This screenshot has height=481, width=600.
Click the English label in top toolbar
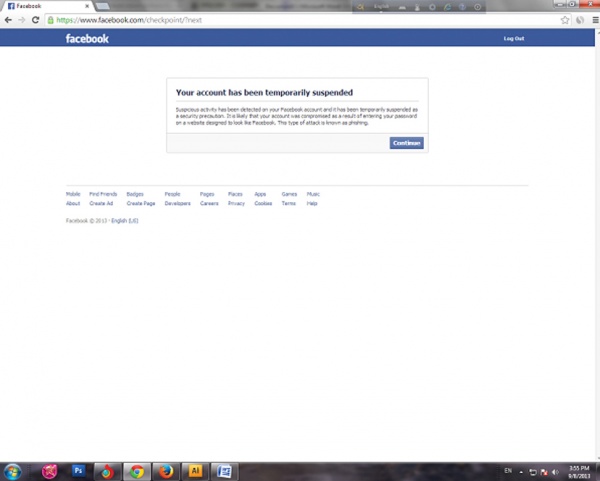[381, 7]
